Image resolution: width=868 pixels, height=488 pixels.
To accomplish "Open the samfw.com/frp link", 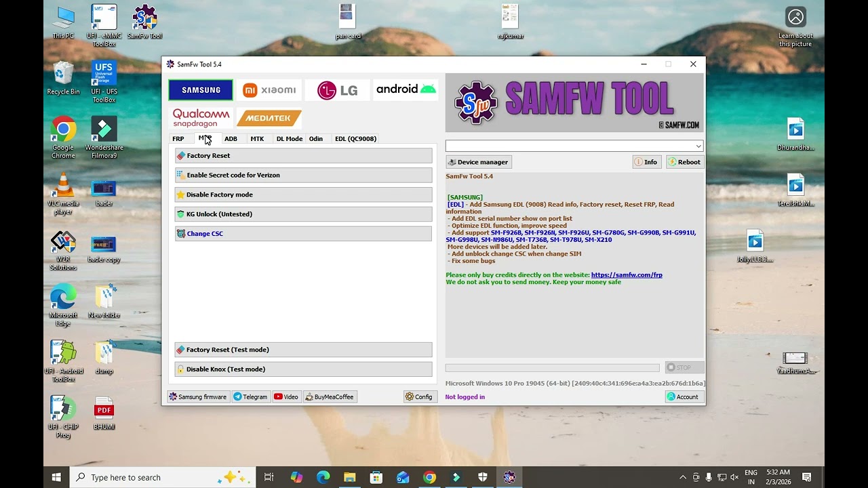I will click(627, 275).
